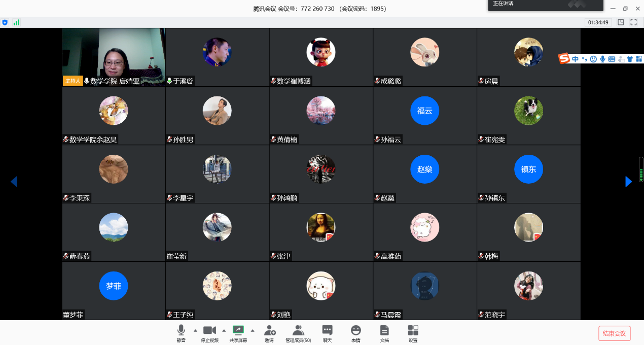Enter full screen mode
The image size is (644, 345).
(x=633, y=22)
